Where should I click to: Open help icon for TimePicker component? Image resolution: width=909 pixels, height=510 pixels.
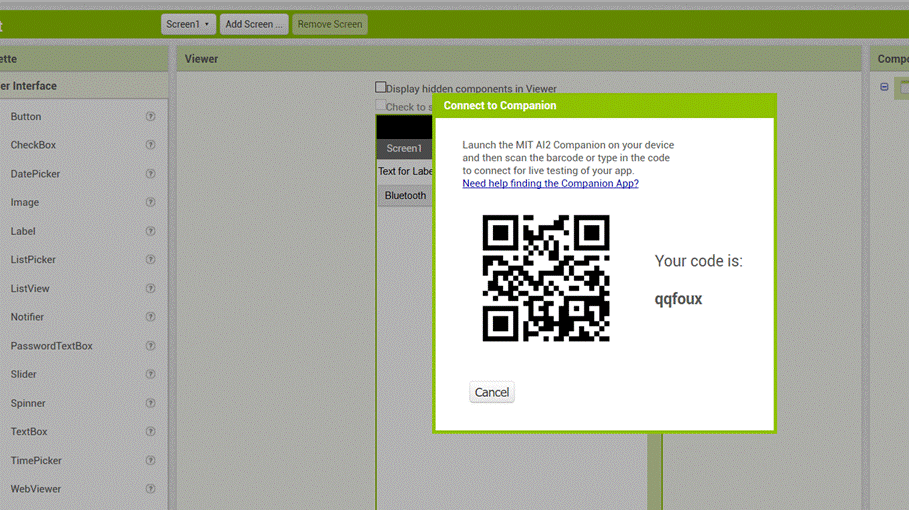click(x=150, y=461)
